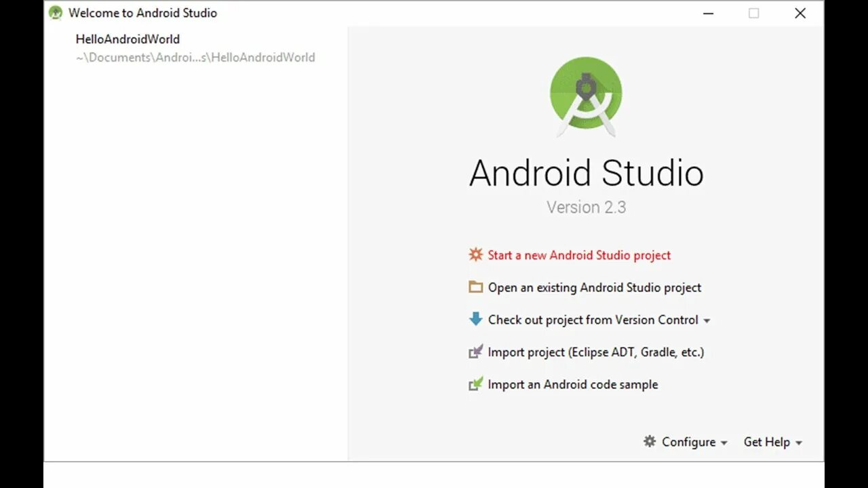Screen dimensions: 868x488
Task: Expand the Version Control dropdown arrow
Action: point(707,321)
